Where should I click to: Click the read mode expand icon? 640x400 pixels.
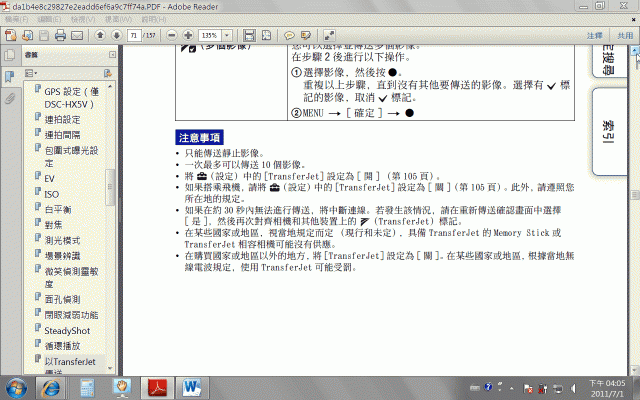tap(329, 36)
